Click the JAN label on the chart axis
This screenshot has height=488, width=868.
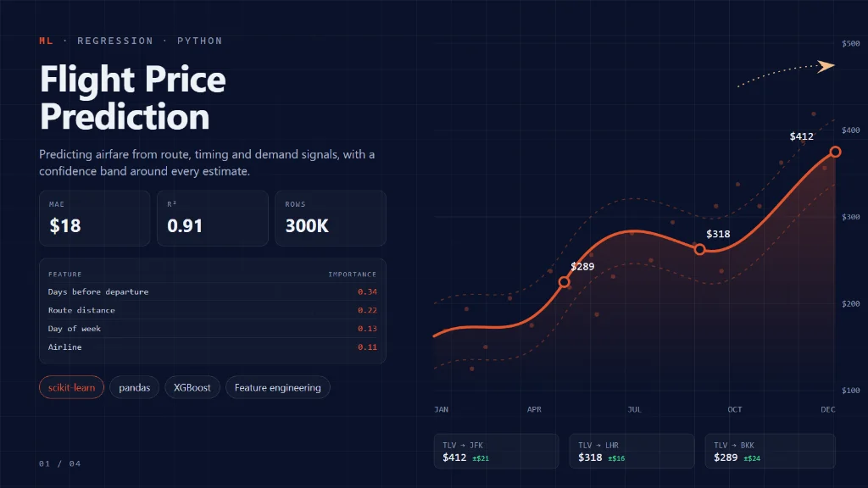click(441, 409)
